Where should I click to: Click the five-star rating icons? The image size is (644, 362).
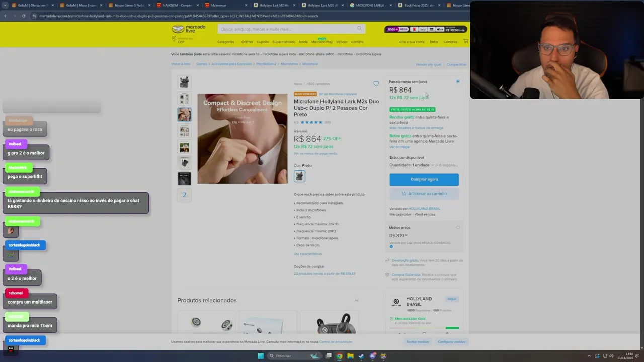[x=311, y=122]
